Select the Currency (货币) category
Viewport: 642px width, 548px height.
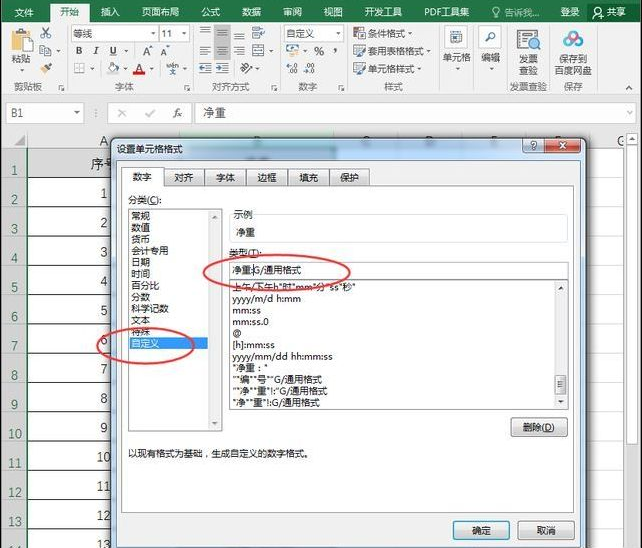click(x=141, y=239)
